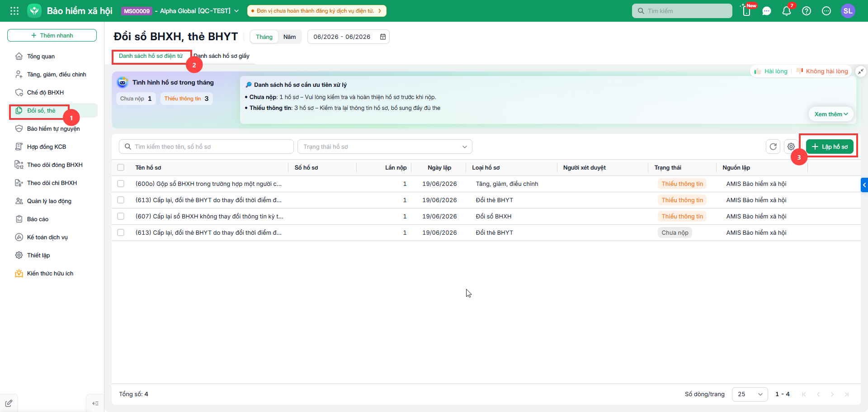The image size is (868, 412).
Task: Click the Không hài lòng thumbs-down feedback
Action: click(x=822, y=71)
